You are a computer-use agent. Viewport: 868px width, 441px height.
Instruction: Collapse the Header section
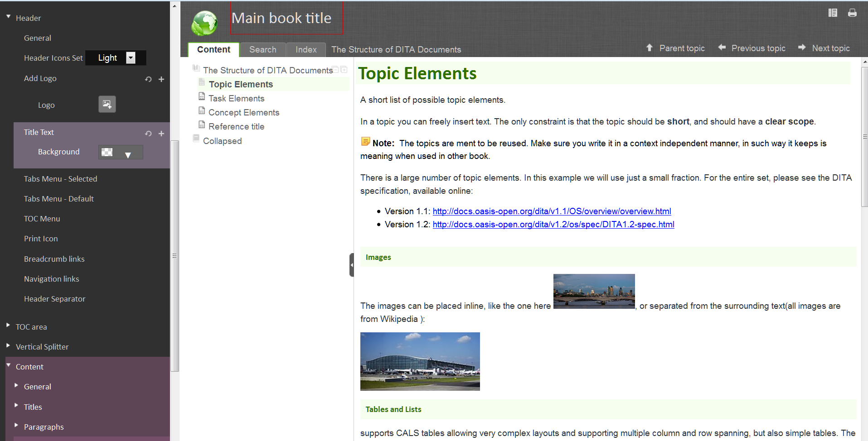click(8, 17)
